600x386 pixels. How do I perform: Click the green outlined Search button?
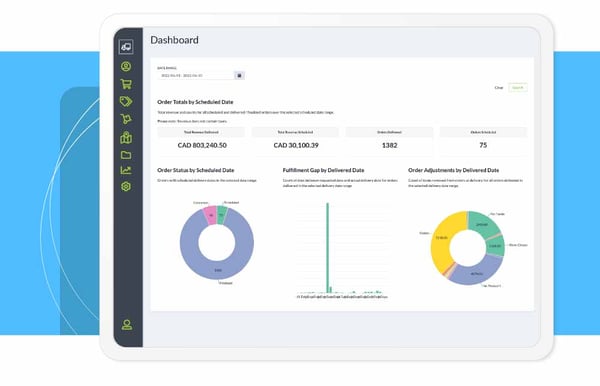tap(518, 88)
